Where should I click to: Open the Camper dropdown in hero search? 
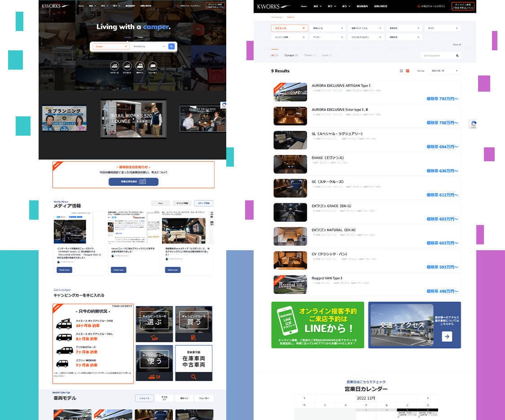point(110,46)
